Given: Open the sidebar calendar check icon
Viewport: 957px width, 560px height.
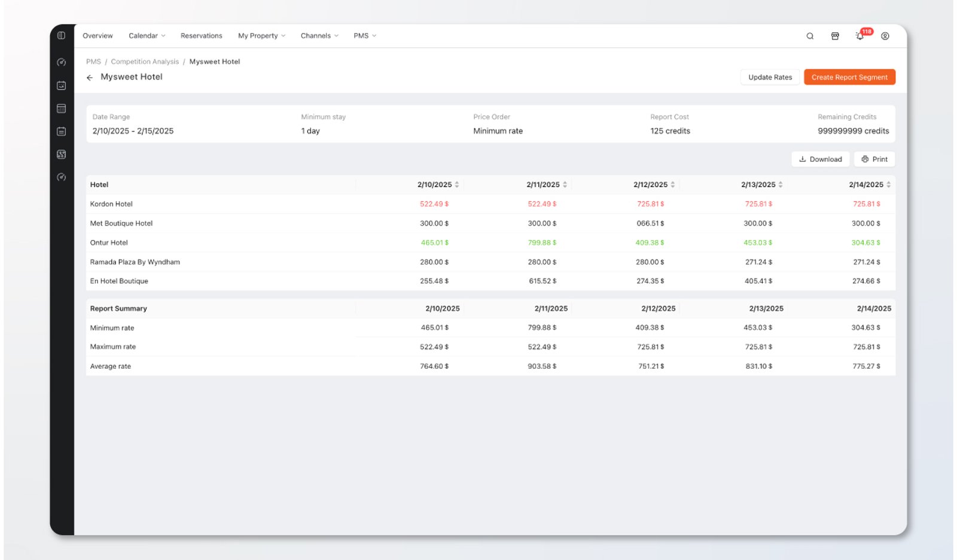Looking at the screenshot, I should coord(61,85).
